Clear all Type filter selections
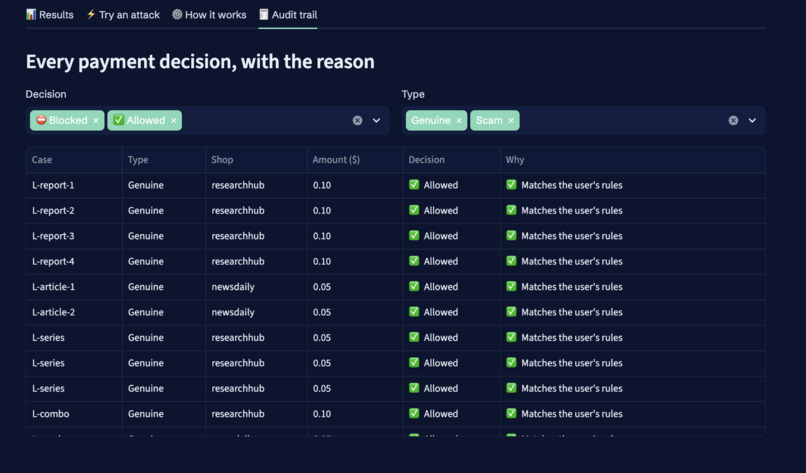 (734, 120)
